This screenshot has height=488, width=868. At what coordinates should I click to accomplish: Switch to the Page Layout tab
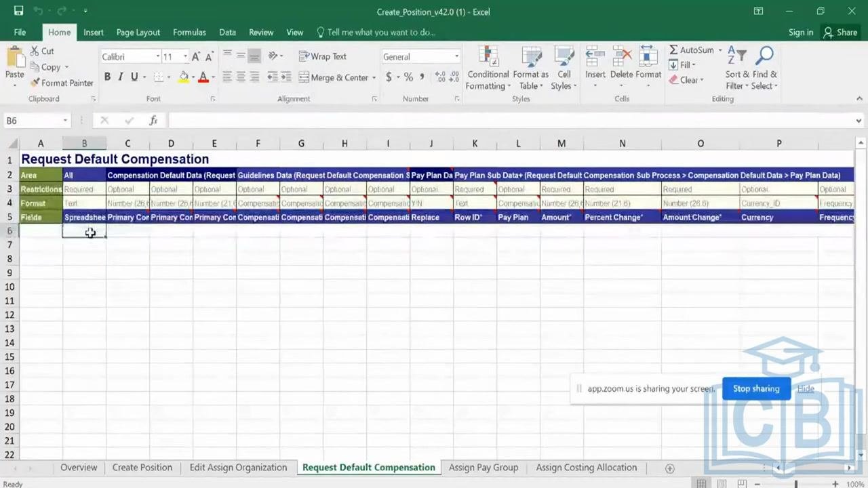tap(138, 32)
